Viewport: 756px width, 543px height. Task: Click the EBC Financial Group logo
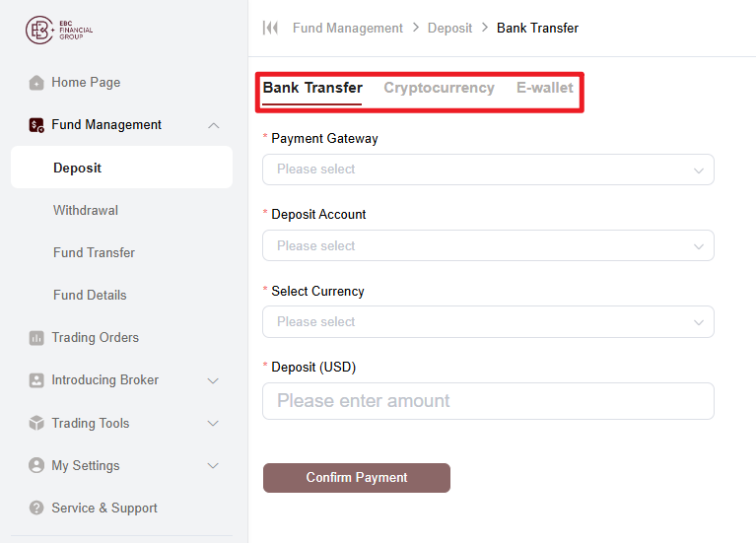tap(59, 30)
